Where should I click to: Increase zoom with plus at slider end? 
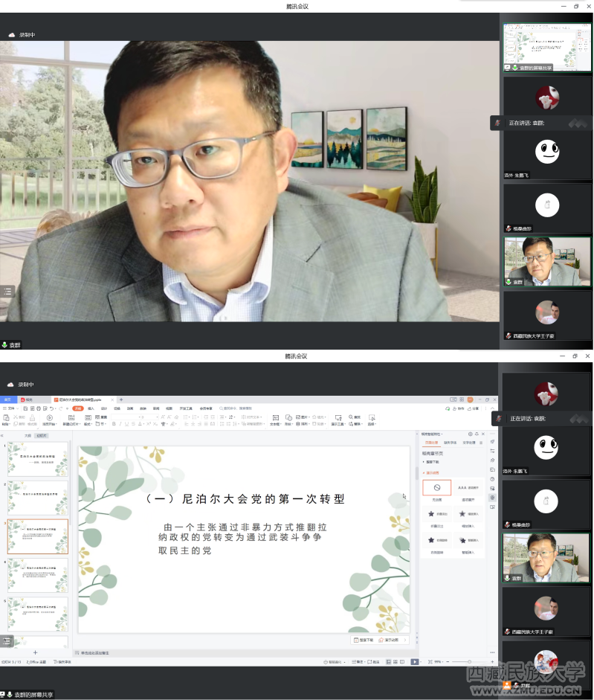(x=492, y=661)
